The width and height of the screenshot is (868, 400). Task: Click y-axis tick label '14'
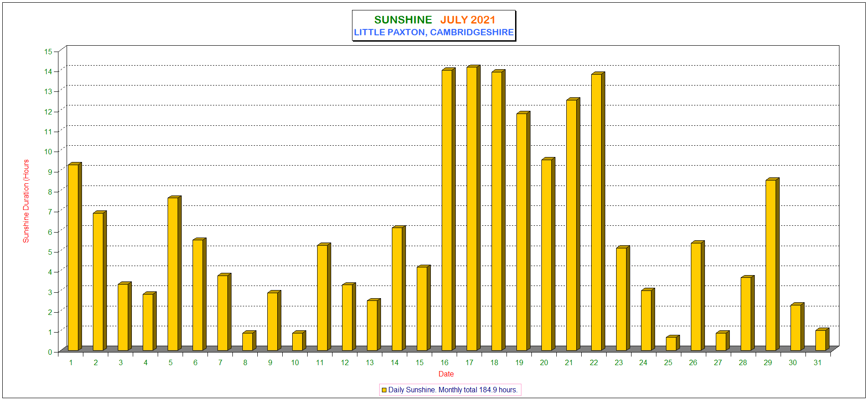pyautogui.click(x=48, y=71)
